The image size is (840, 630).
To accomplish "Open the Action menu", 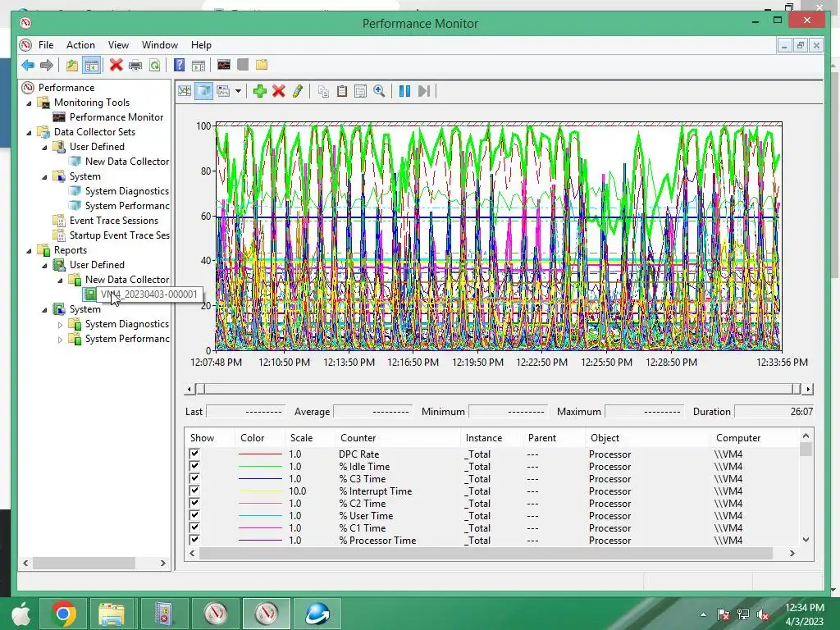I will (x=80, y=45).
